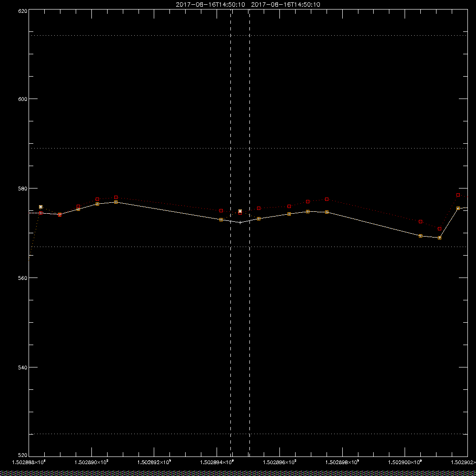Viewport: 476px width, 476px height.
Task: Select the orange marker at the white curve's lowest dip
Action: click(x=439, y=238)
